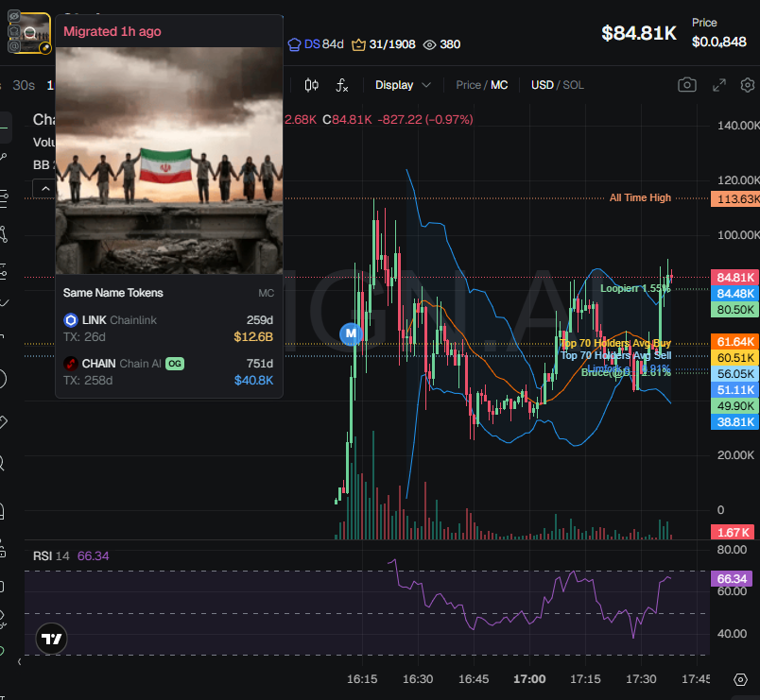Click the @ icon beside token avatar
This screenshot has height=700, width=760.
click(14, 46)
